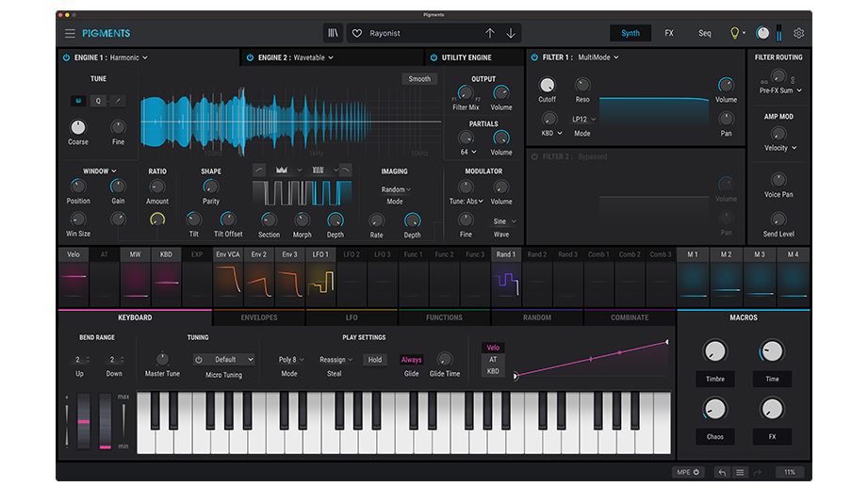
Task: Open the history list icon in the status bar
Action: pos(741,472)
